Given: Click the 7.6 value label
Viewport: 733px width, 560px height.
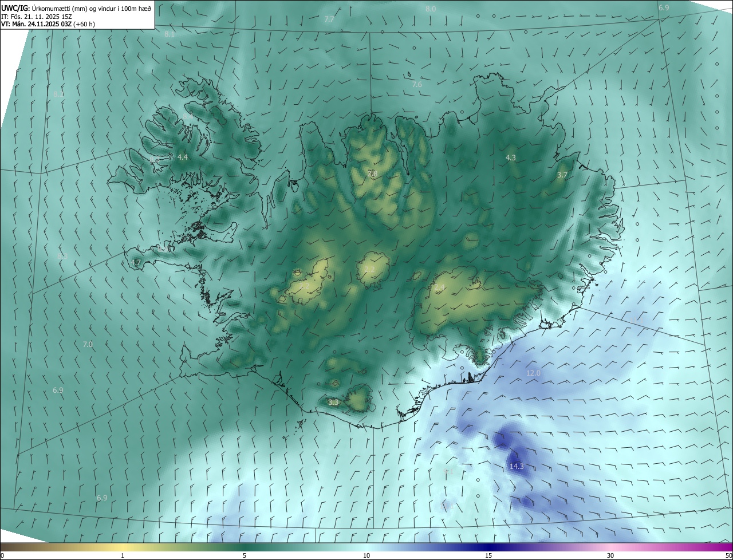Looking at the screenshot, I should click(417, 84).
